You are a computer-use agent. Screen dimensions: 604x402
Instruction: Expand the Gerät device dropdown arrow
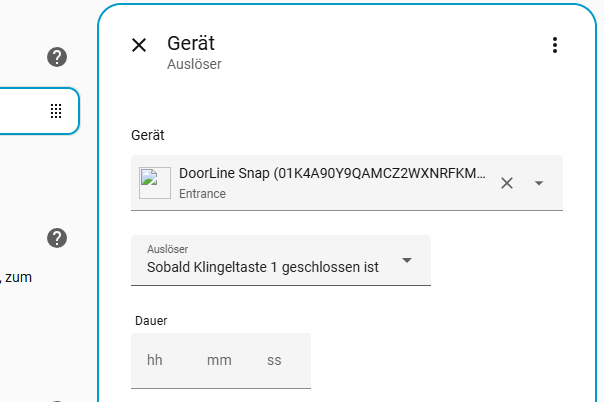(539, 183)
